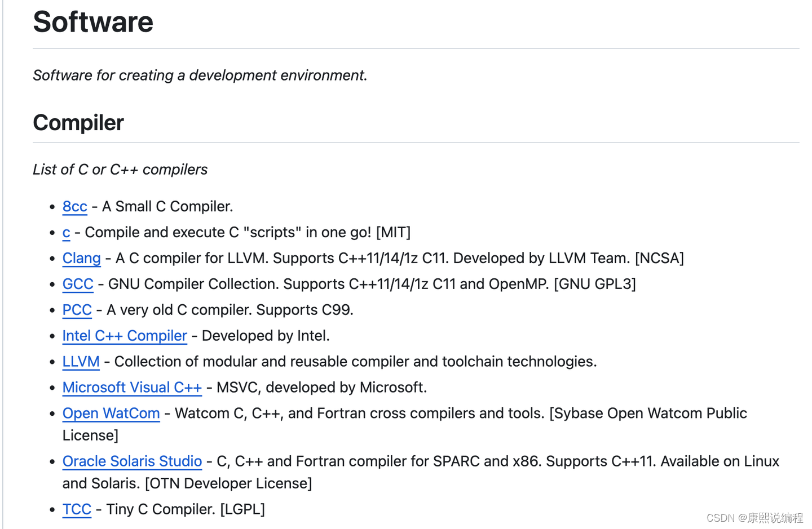The image size is (812, 529).
Task: Follow the Microsoft Visual C++ link
Action: click(x=132, y=388)
